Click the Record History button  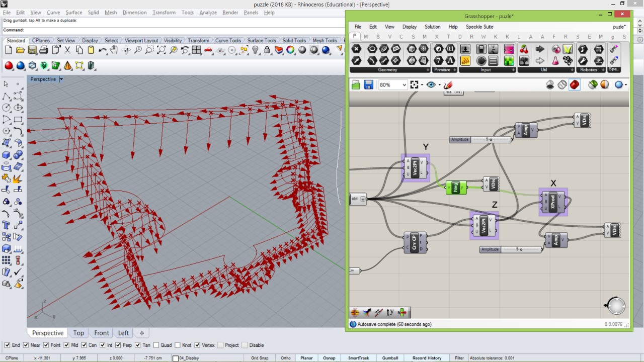[x=427, y=358]
